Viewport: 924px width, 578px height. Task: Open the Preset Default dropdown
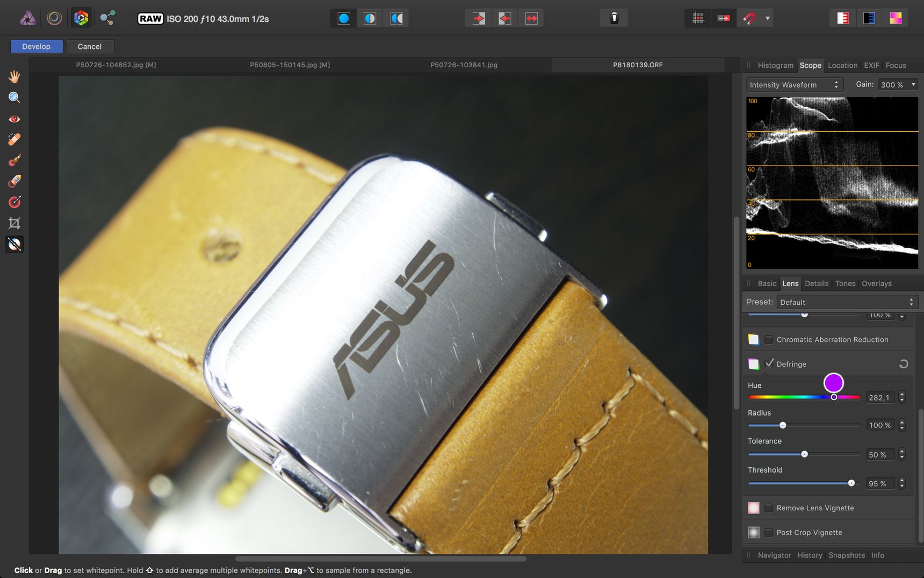(847, 302)
